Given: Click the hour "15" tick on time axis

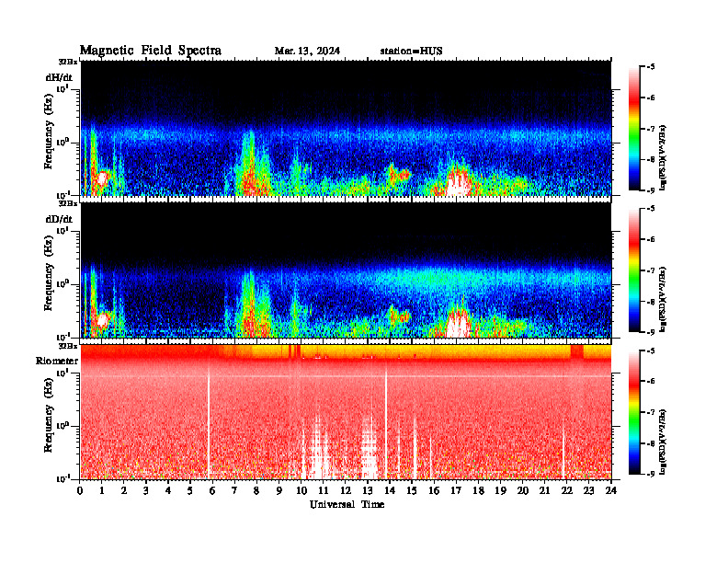Looking at the screenshot, I should tap(412, 490).
